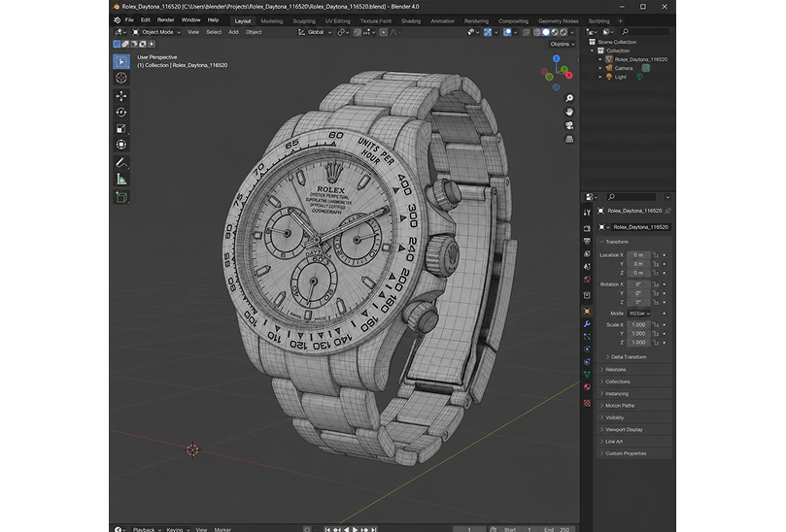786x532 pixels.
Task: Toggle viewport gizmo display button
Action: 488,32
